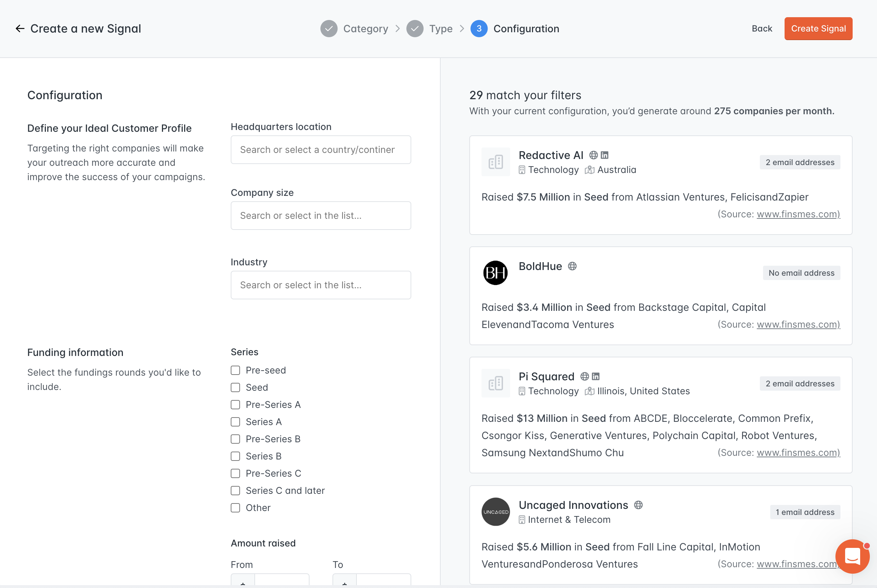
Task: Click the BoldHue BH logo
Action: click(x=495, y=273)
